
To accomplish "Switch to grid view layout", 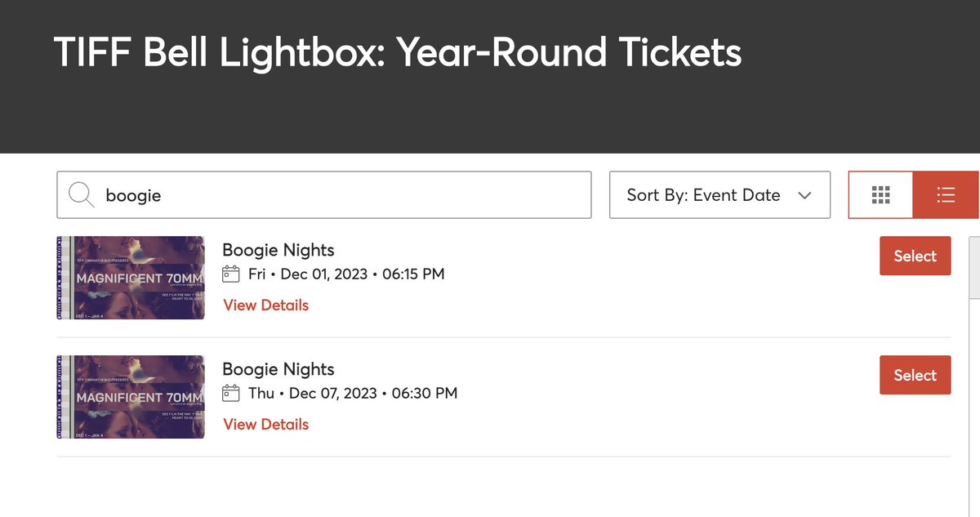I will pos(880,195).
